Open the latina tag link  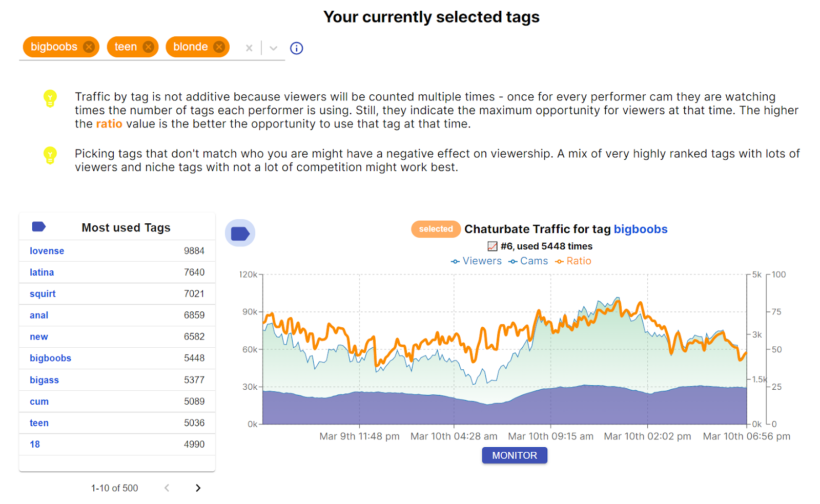click(42, 272)
